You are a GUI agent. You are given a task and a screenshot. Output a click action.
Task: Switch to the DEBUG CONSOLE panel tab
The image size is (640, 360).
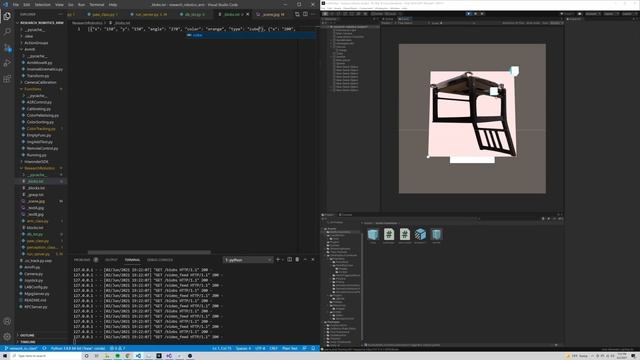point(160,260)
